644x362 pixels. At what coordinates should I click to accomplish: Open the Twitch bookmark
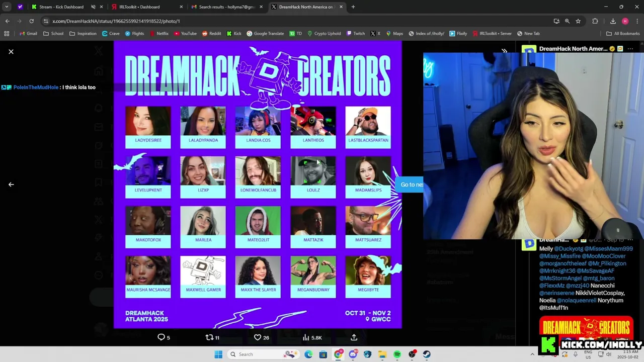355,34
